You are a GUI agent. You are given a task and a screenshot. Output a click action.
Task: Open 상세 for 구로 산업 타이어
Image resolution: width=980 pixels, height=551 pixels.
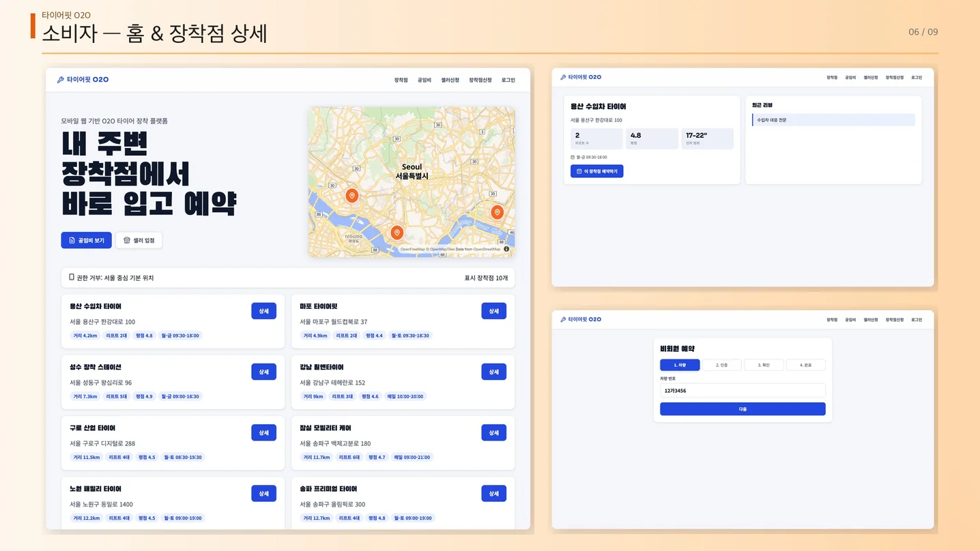pyautogui.click(x=263, y=432)
